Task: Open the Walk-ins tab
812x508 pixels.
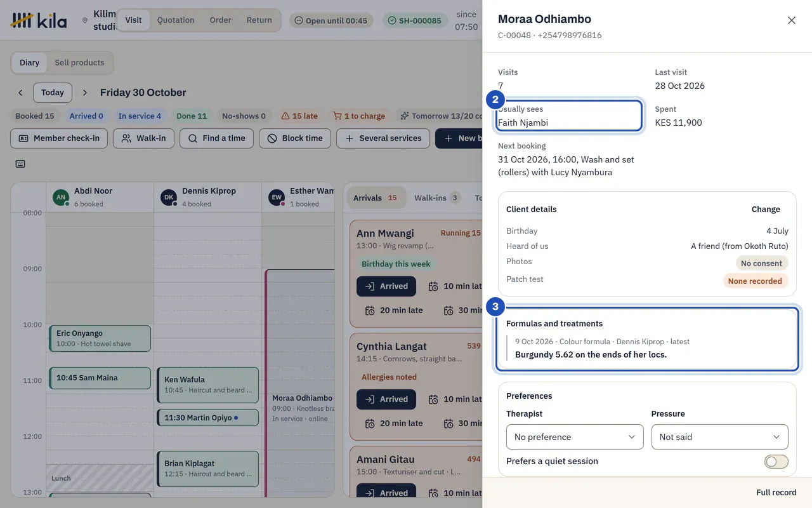Action: click(x=437, y=198)
